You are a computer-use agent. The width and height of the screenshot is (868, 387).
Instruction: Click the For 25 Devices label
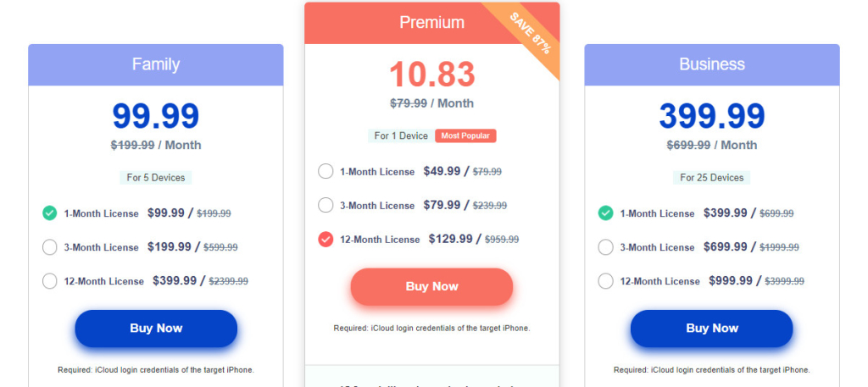click(x=712, y=178)
